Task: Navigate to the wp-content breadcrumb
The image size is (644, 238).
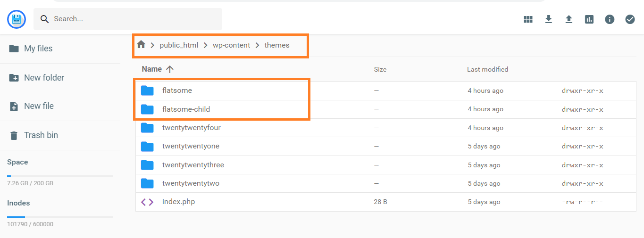Action: 231,45
